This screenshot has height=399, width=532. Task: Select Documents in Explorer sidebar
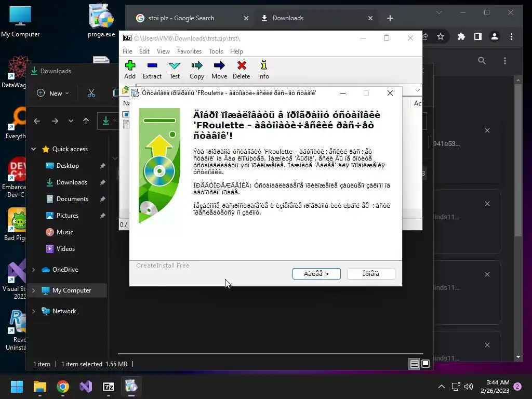click(x=72, y=199)
